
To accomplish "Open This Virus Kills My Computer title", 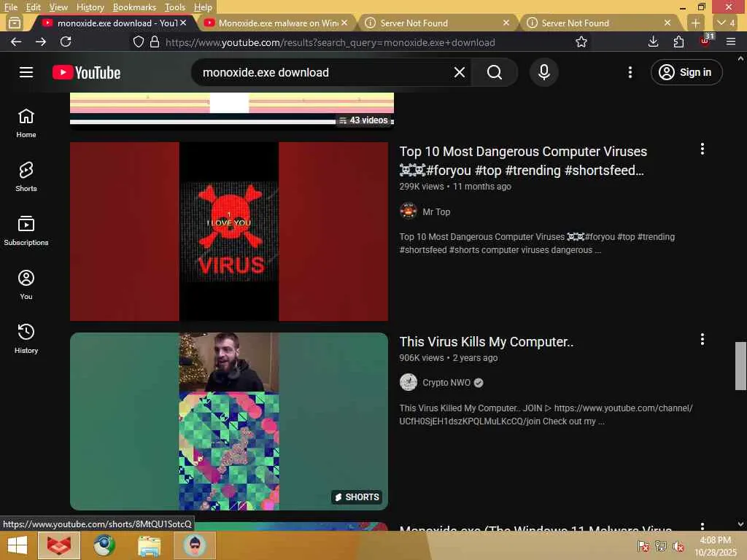I will click(487, 342).
